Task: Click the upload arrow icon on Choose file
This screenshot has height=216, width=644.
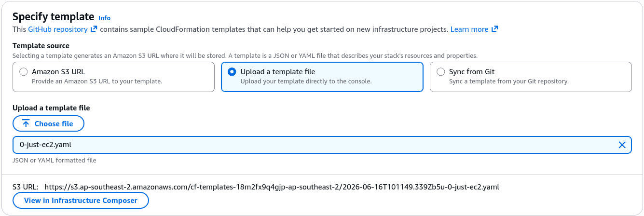Action: tap(26, 124)
